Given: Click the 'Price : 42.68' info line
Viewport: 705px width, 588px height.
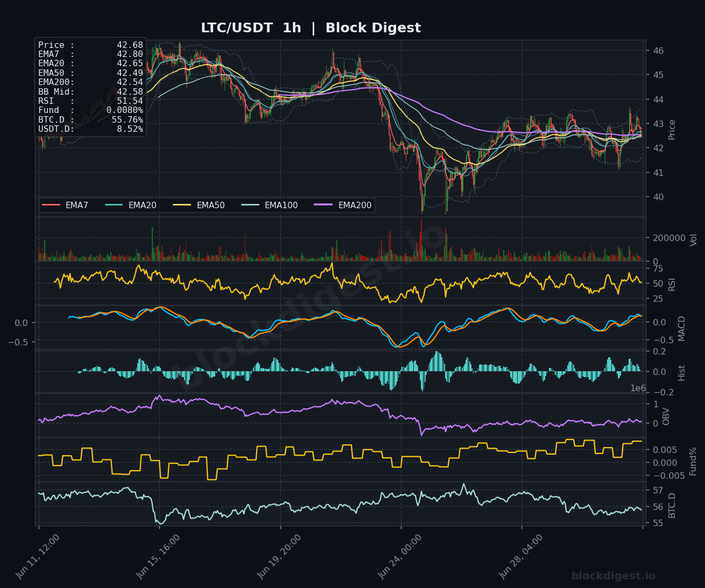Looking at the screenshot, I should 90,45.
